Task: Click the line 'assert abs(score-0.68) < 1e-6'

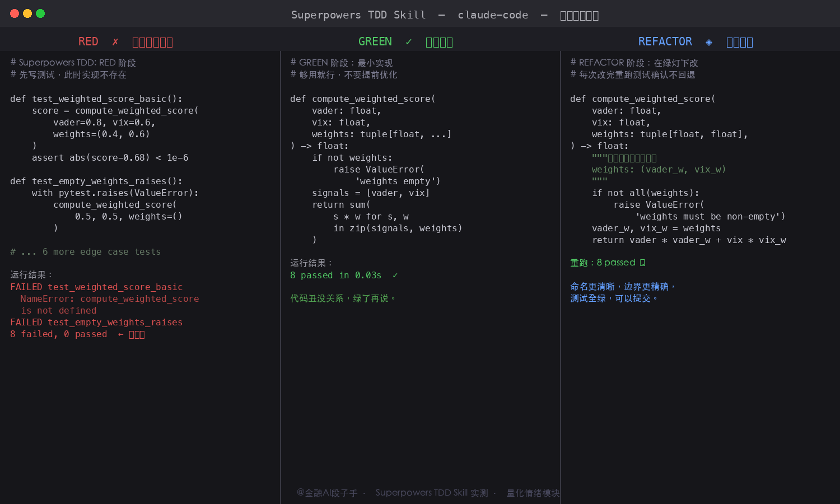Action: coord(110,158)
